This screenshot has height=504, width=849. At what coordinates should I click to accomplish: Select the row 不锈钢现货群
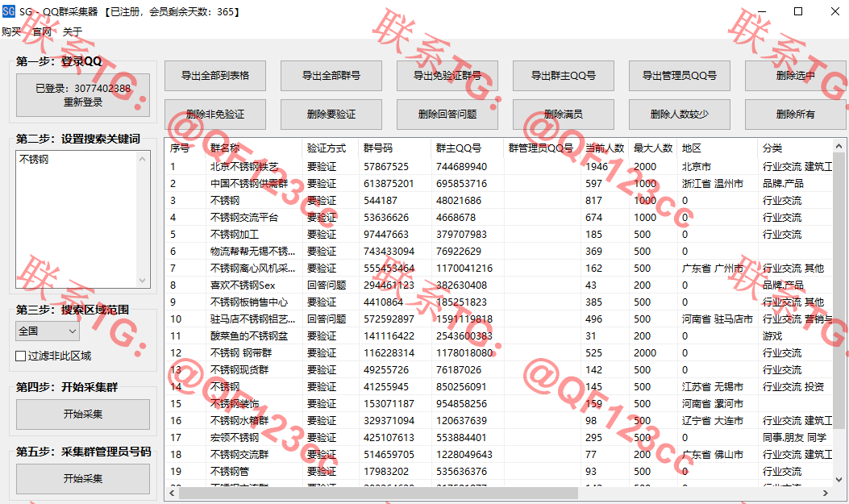point(499,370)
